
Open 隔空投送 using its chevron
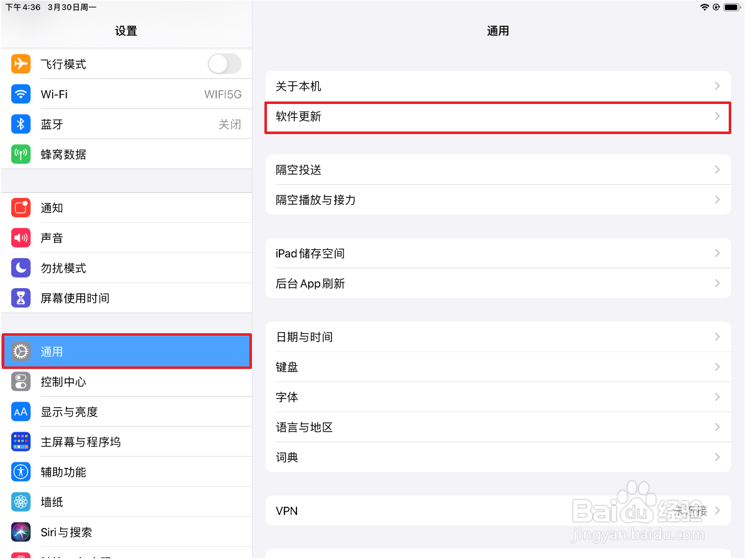[717, 170]
